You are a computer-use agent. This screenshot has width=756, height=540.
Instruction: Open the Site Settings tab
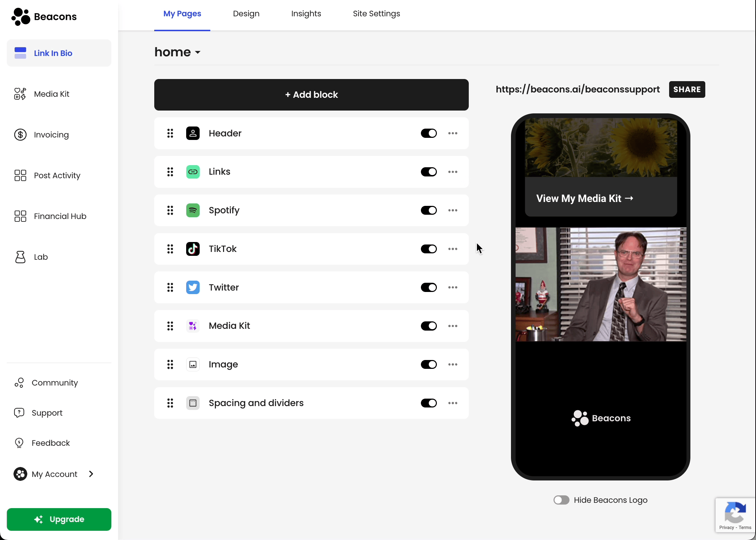376,14
